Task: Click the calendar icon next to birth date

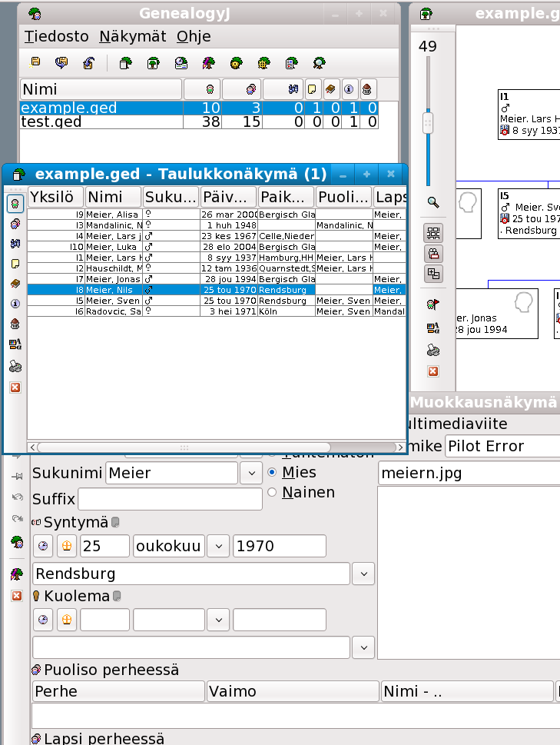Action: [44, 546]
